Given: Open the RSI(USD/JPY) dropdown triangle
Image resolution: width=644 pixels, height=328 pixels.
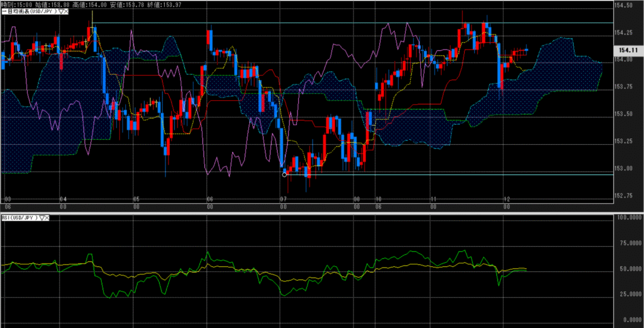Looking at the screenshot, I should click(43, 218).
